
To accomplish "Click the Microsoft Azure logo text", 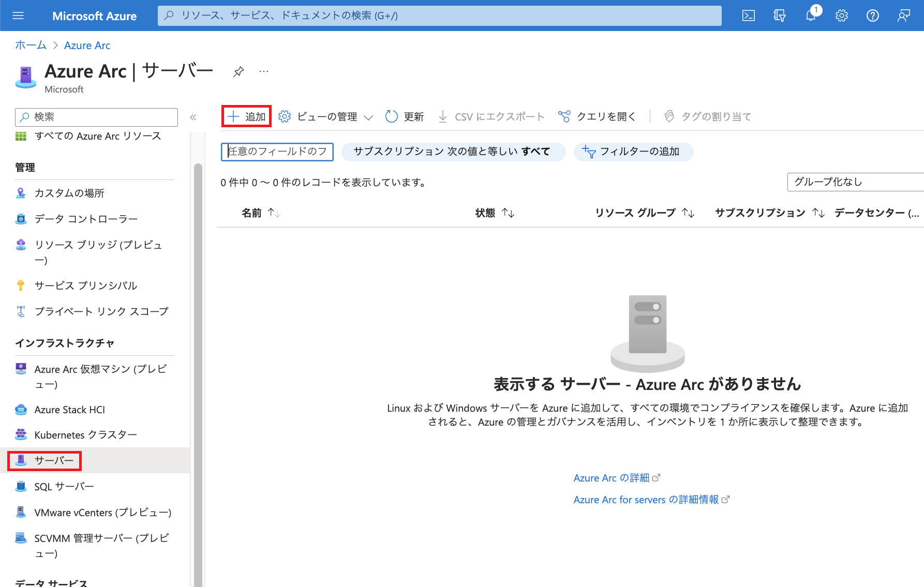I will [x=95, y=16].
